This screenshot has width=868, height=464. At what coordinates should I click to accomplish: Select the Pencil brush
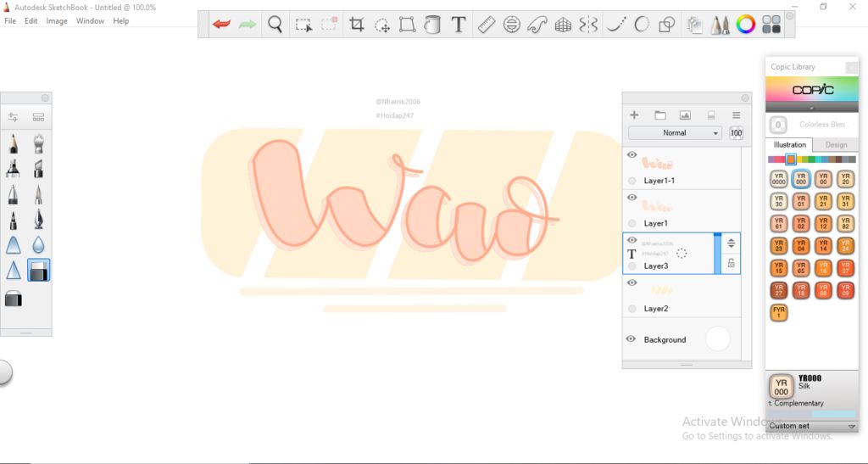coord(14,143)
